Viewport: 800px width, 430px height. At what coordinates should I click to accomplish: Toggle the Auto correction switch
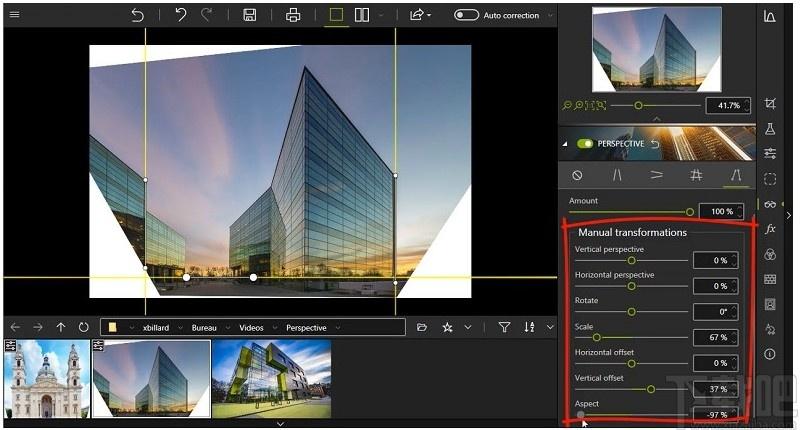pos(466,15)
